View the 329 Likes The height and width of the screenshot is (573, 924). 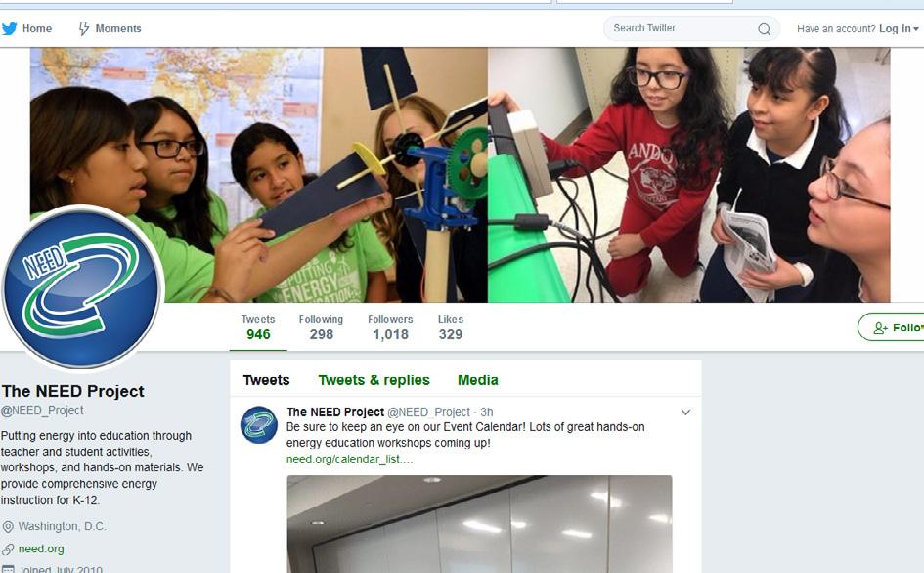(450, 328)
